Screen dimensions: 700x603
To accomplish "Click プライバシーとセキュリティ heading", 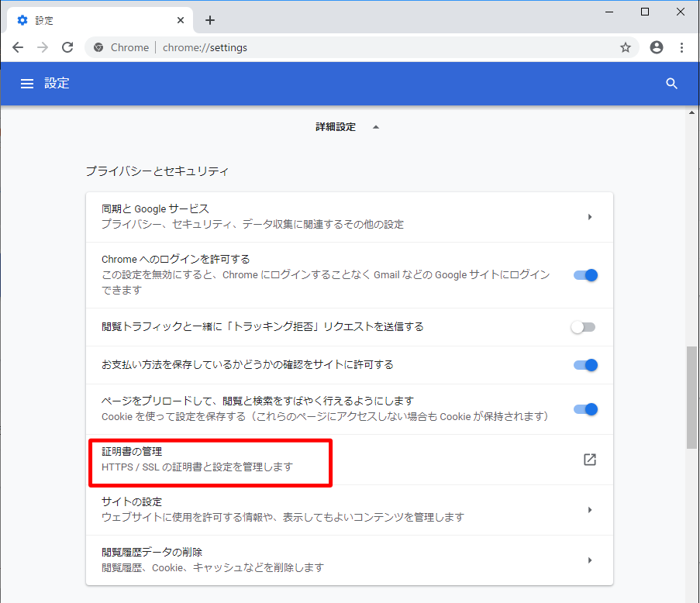I will pos(157,171).
